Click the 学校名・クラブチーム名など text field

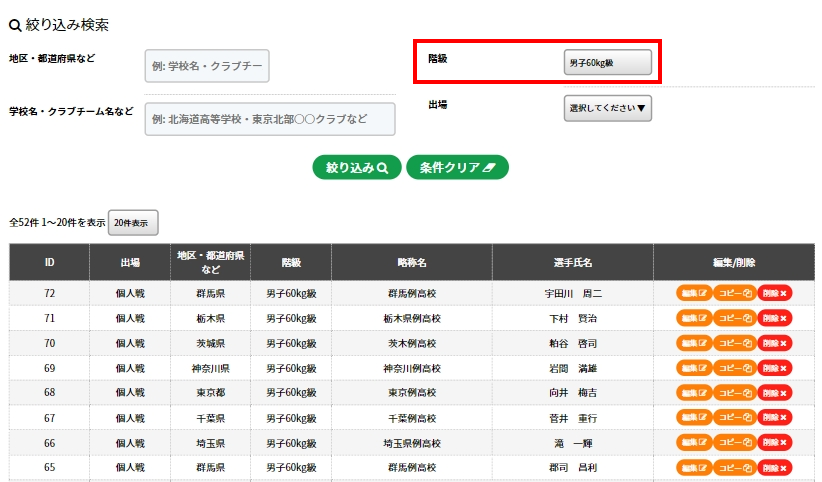[x=270, y=119]
